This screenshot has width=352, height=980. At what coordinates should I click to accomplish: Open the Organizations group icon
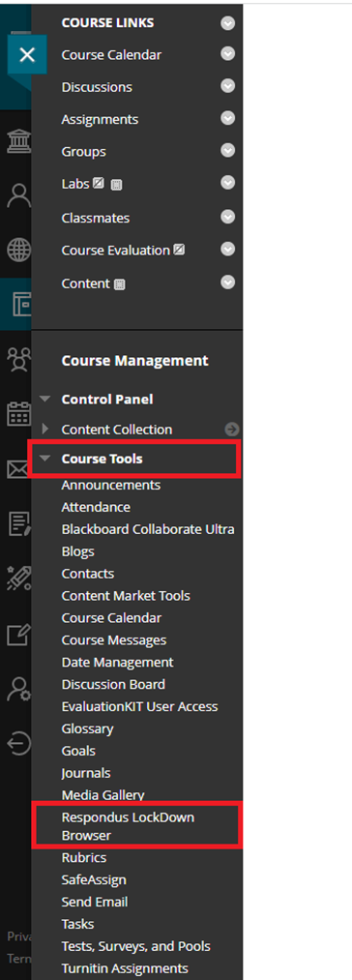pyautogui.click(x=18, y=359)
